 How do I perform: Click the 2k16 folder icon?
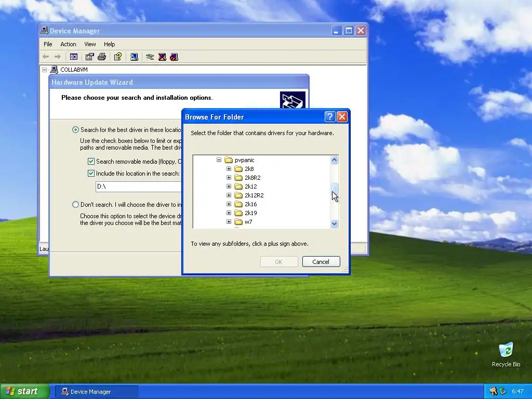click(x=238, y=204)
